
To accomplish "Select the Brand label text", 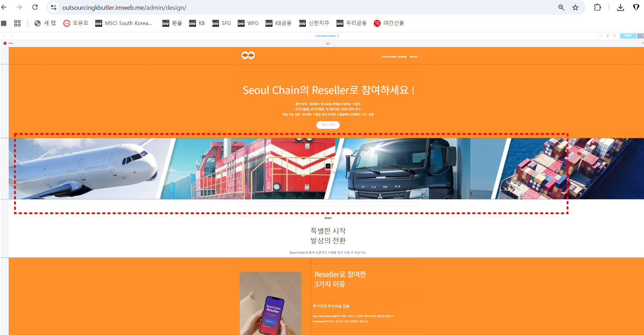I will 328,218.
